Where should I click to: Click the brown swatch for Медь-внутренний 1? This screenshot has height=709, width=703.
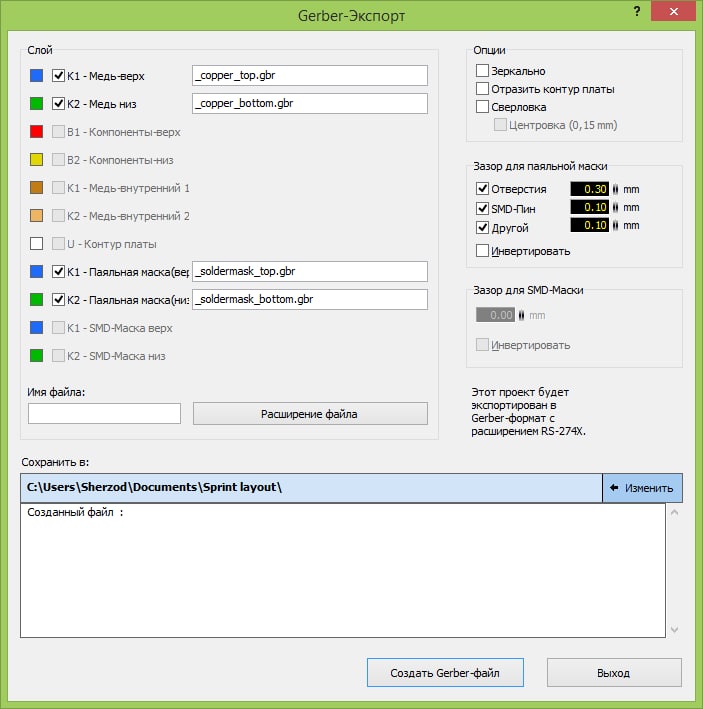click(x=37, y=188)
